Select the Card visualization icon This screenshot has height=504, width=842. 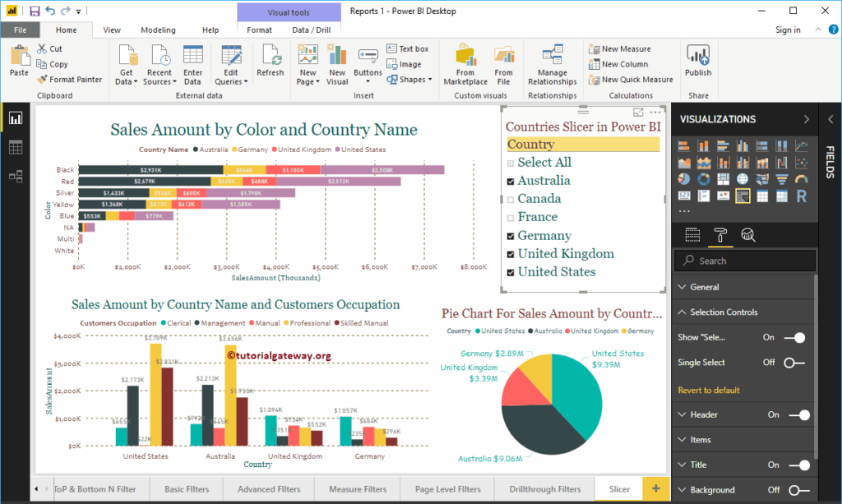point(684,197)
